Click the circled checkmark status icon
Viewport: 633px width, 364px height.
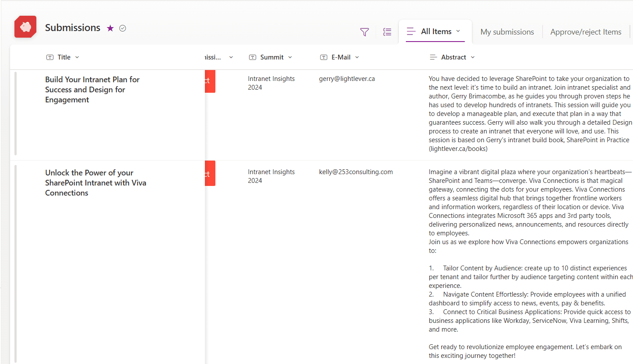click(x=123, y=28)
